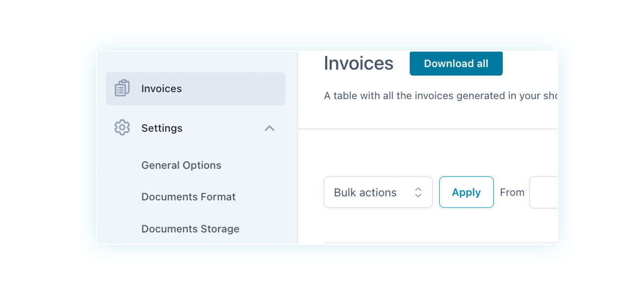Click the Invoices page heading
The width and height of the screenshot is (644, 295).
[359, 63]
